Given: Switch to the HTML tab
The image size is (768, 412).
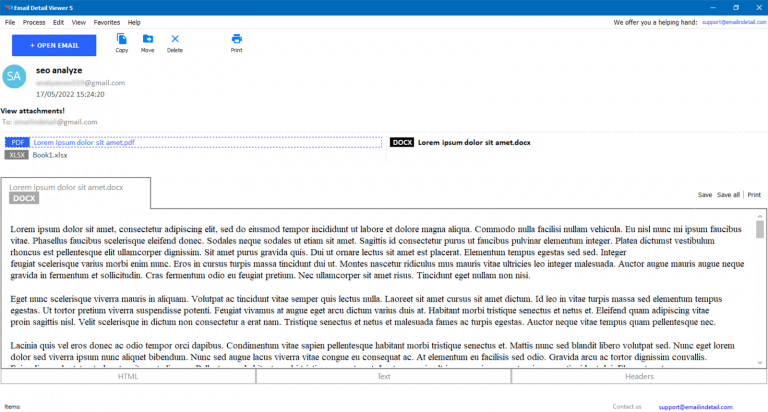Looking at the screenshot, I should click(x=128, y=377).
